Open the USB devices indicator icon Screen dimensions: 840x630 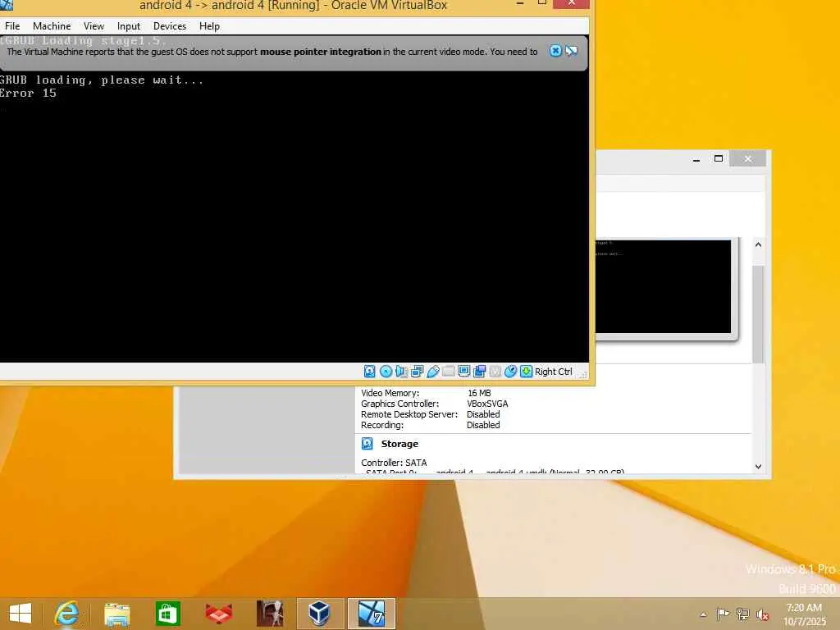[433, 372]
